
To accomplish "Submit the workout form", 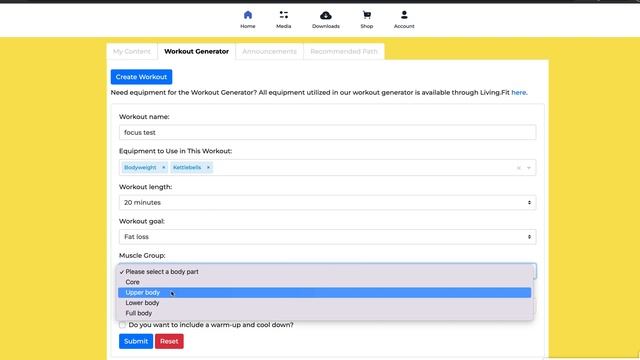I will pyautogui.click(x=136, y=341).
